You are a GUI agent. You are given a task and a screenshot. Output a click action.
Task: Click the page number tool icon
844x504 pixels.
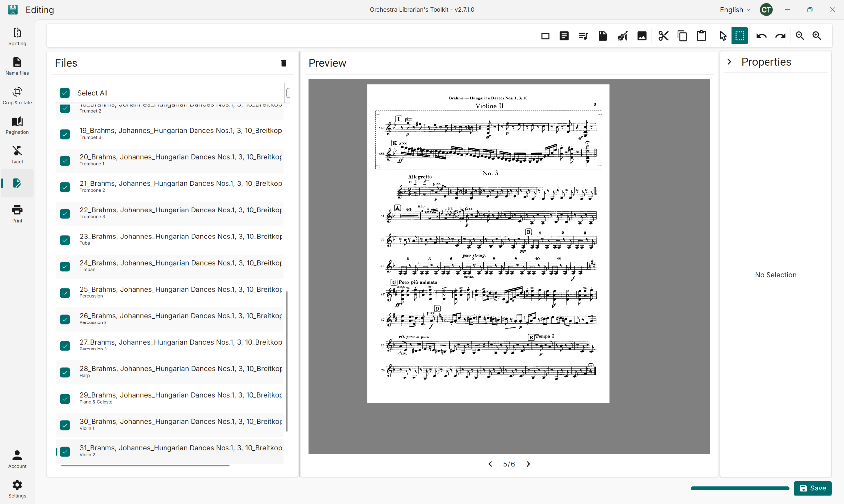[603, 36]
